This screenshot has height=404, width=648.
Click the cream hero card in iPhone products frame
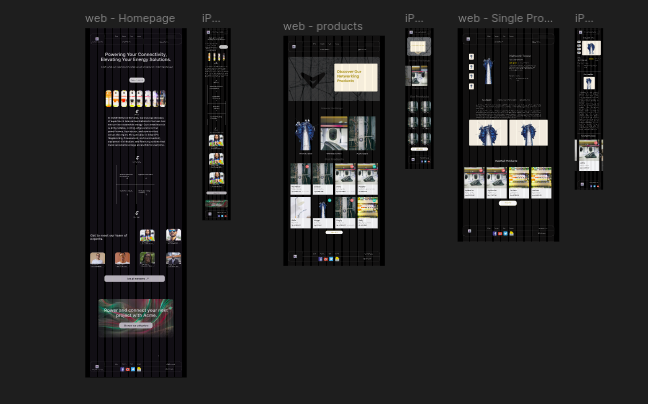pos(418,47)
